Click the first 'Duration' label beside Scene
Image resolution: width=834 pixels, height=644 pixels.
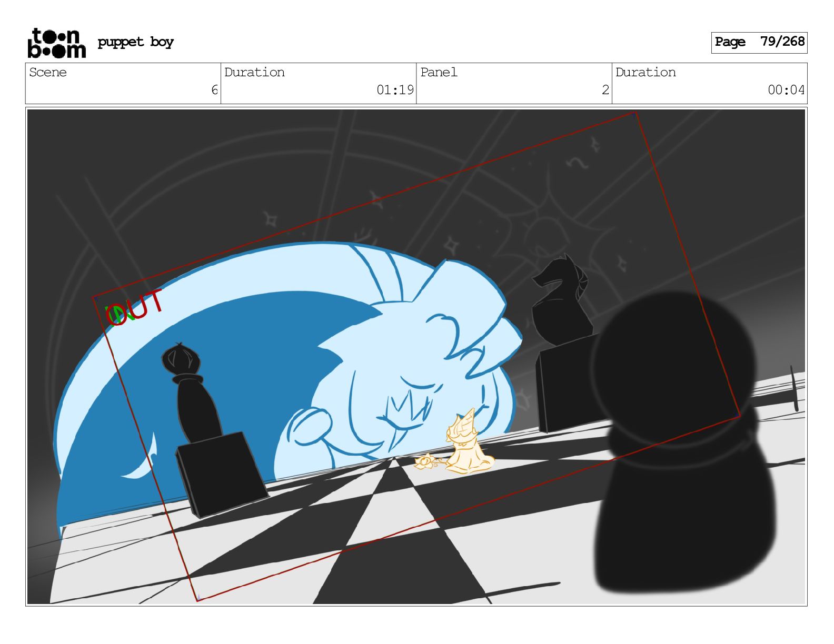tap(254, 72)
